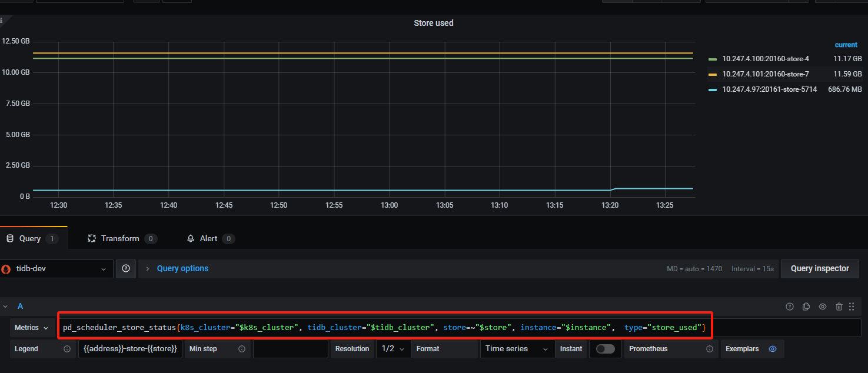Open the Resolution 1/2 dropdown
Screen dimensions: 868x373
pos(393,349)
